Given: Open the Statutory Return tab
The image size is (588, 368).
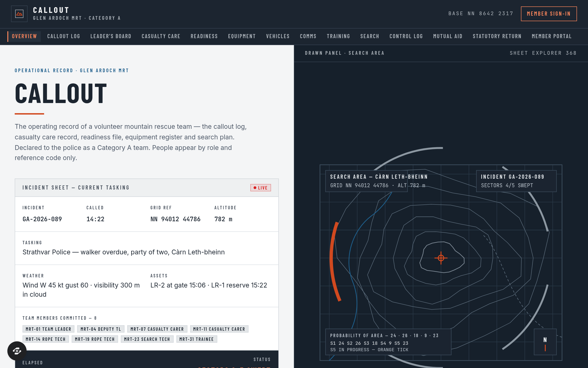Looking at the screenshot, I should pyautogui.click(x=497, y=36).
